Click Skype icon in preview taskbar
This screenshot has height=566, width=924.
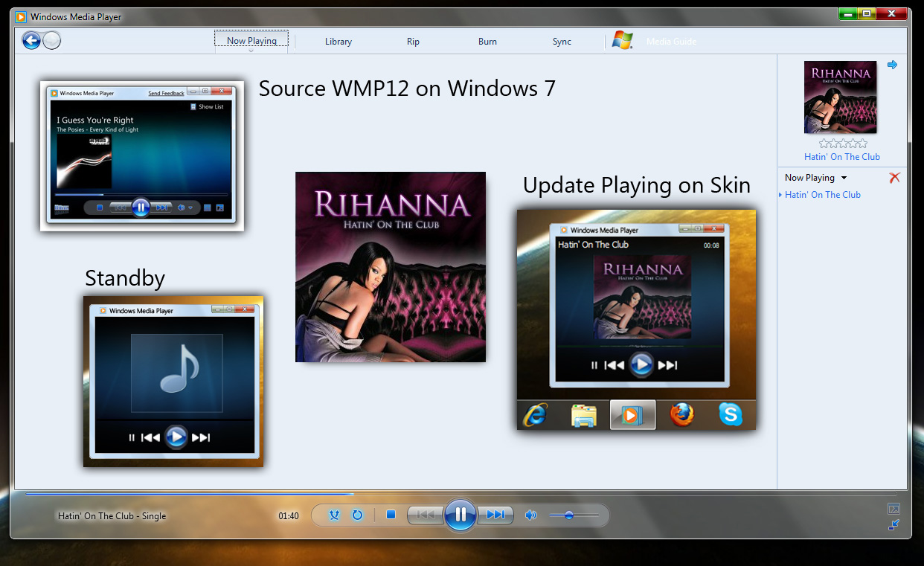[731, 414]
